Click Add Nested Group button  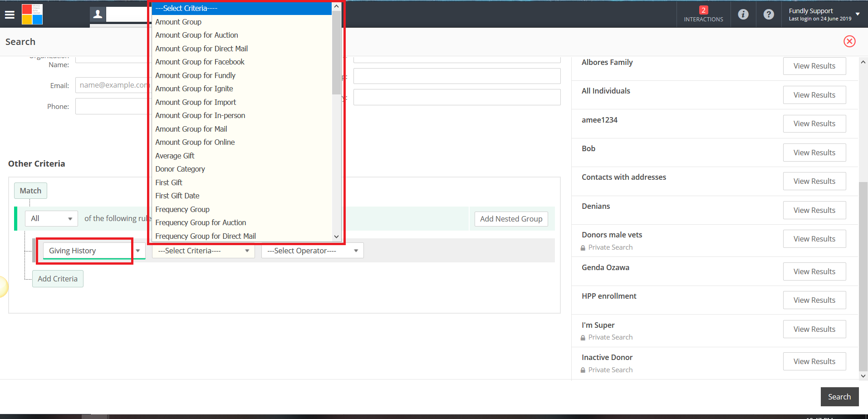511,219
